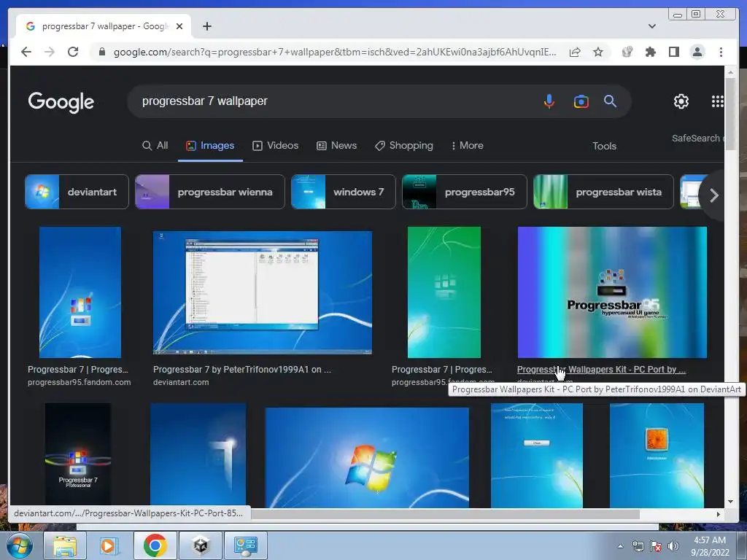Switch to the Shopping tab
This screenshot has height=560, width=747.
click(x=404, y=146)
